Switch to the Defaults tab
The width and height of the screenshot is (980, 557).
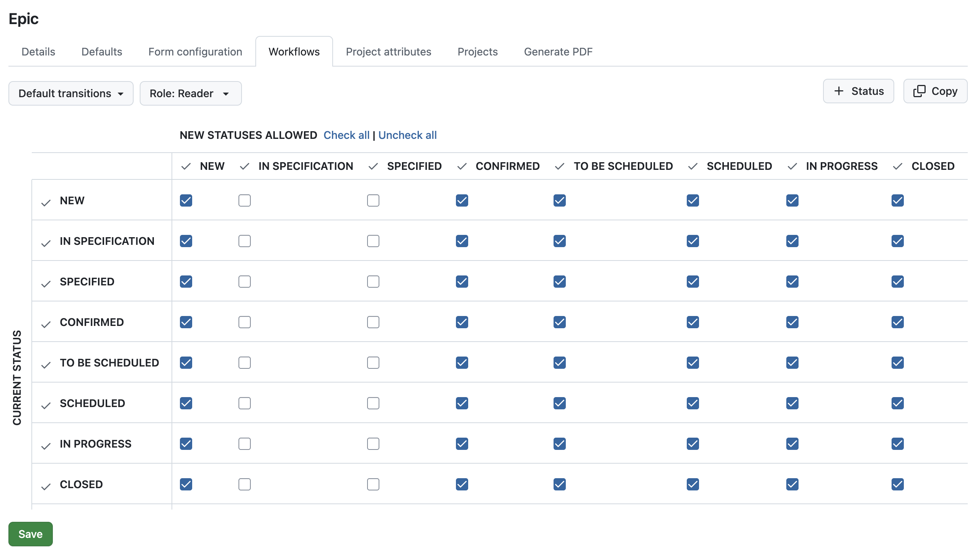pyautogui.click(x=102, y=52)
